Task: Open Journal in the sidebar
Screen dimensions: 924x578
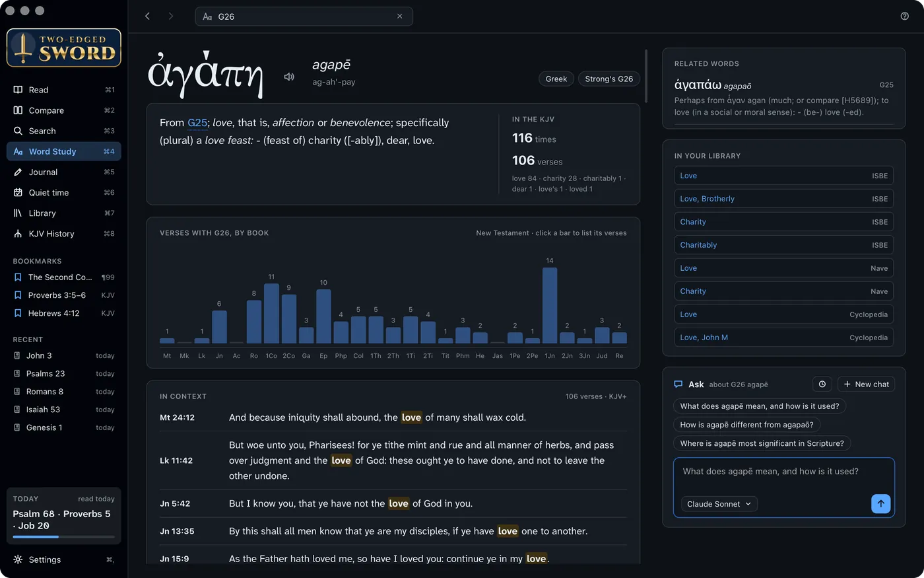Action: [64, 172]
